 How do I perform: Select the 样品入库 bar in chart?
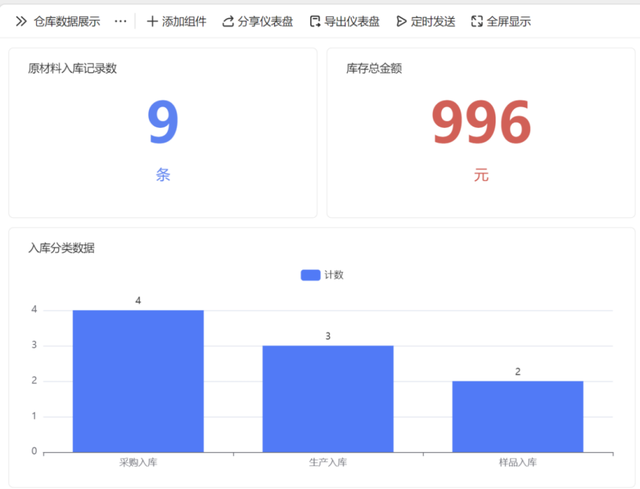(518, 416)
